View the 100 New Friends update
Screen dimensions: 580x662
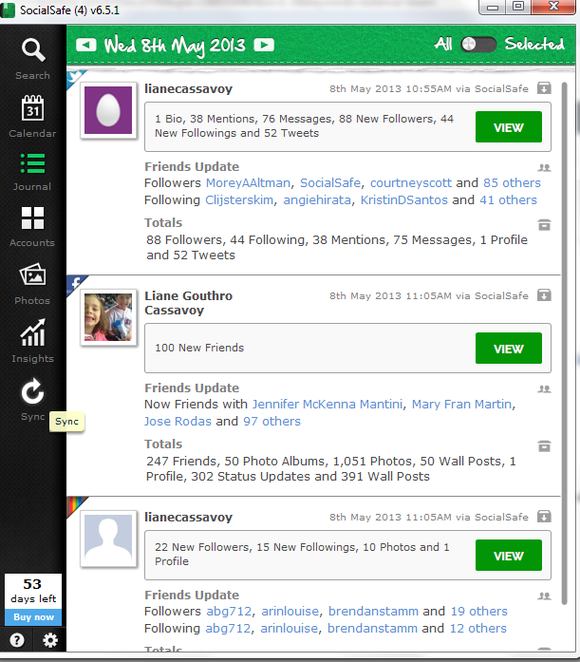508,348
